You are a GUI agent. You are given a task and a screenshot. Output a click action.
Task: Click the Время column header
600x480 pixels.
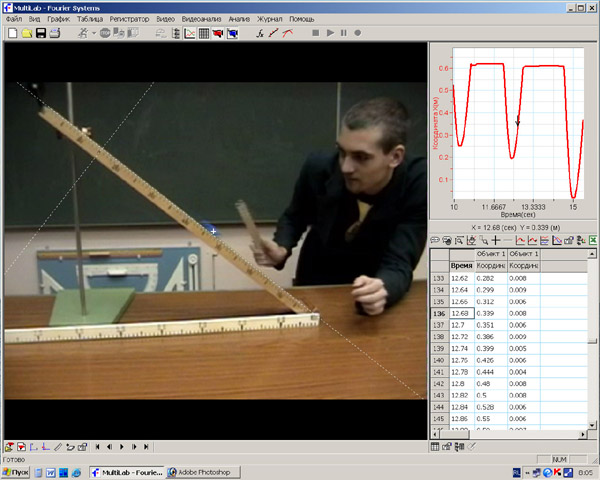click(462, 266)
